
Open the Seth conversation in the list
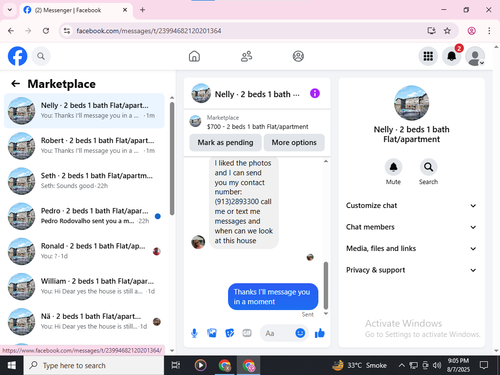pos(84,181)
